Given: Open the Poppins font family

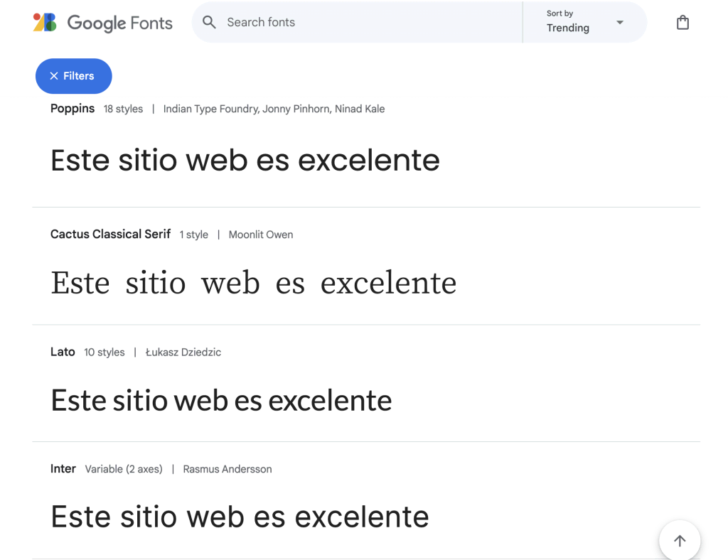Looking at the screenshot, I should pyautogui.click(x=73, y=109).
